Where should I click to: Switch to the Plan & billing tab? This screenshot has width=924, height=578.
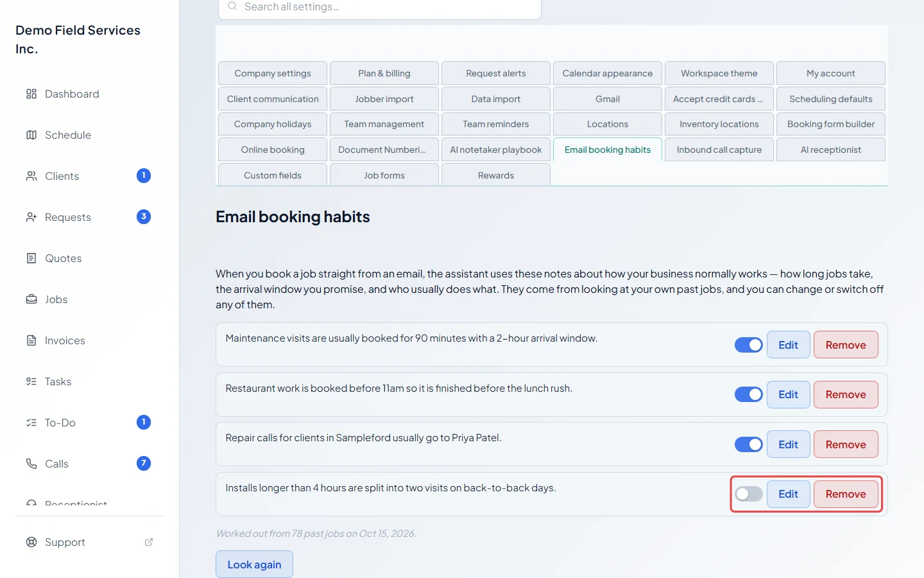click(384, 73)
